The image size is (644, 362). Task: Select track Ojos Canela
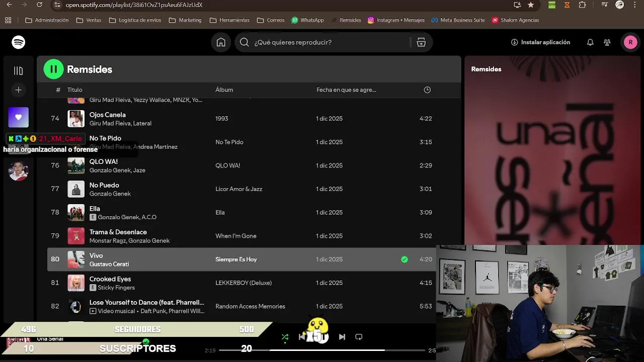[108, 115]
